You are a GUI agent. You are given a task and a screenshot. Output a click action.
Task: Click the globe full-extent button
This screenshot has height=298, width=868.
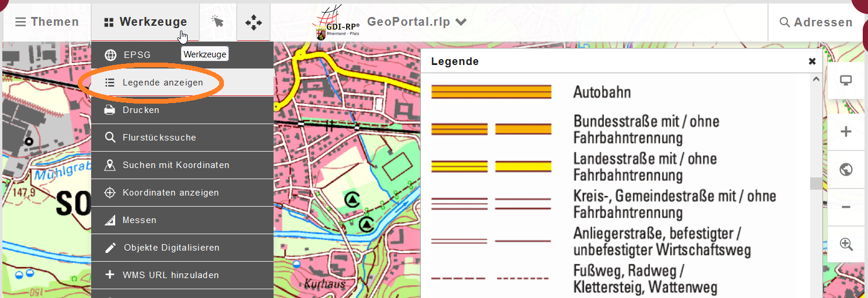coord(846,170)
